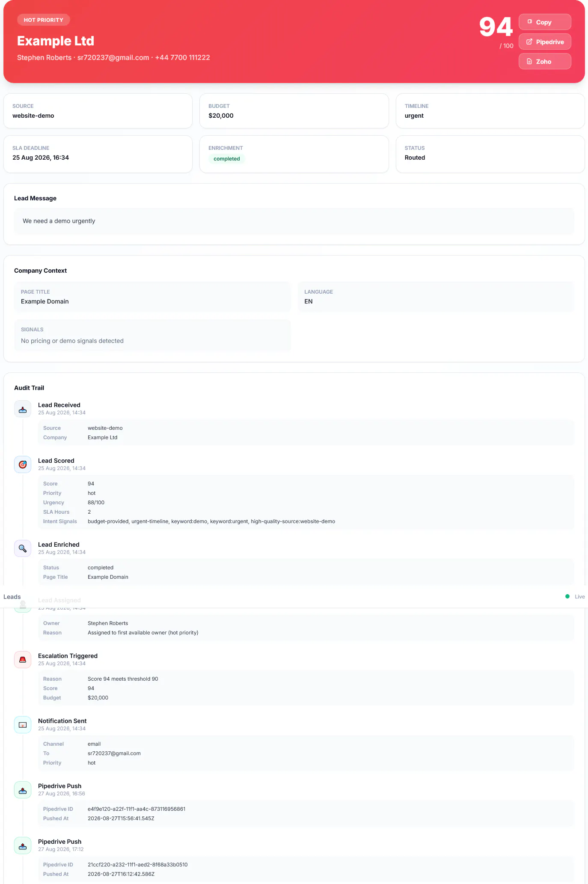Click the 94 score number in header

click(x=496, y=27)
